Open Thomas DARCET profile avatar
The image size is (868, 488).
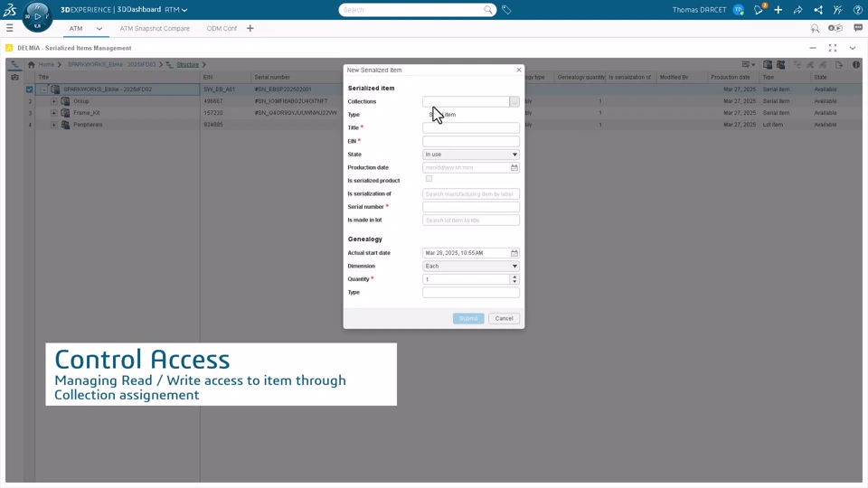(x=738, y=9)
